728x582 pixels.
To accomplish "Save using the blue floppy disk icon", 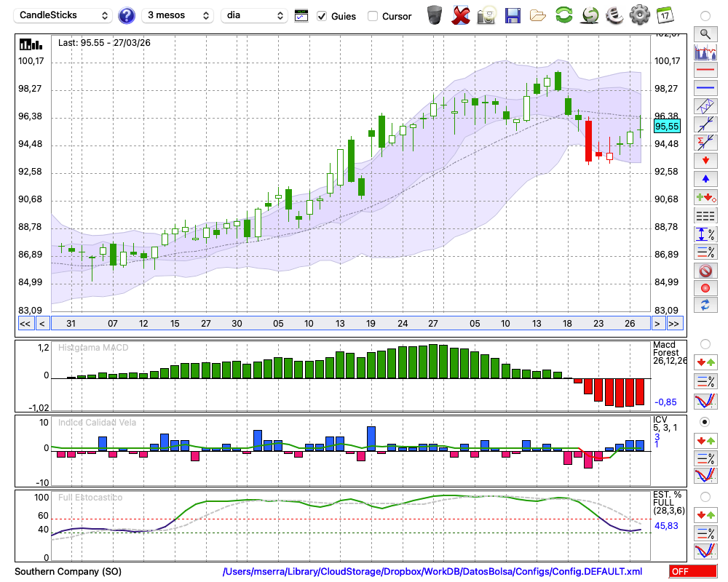I will 513,16.
